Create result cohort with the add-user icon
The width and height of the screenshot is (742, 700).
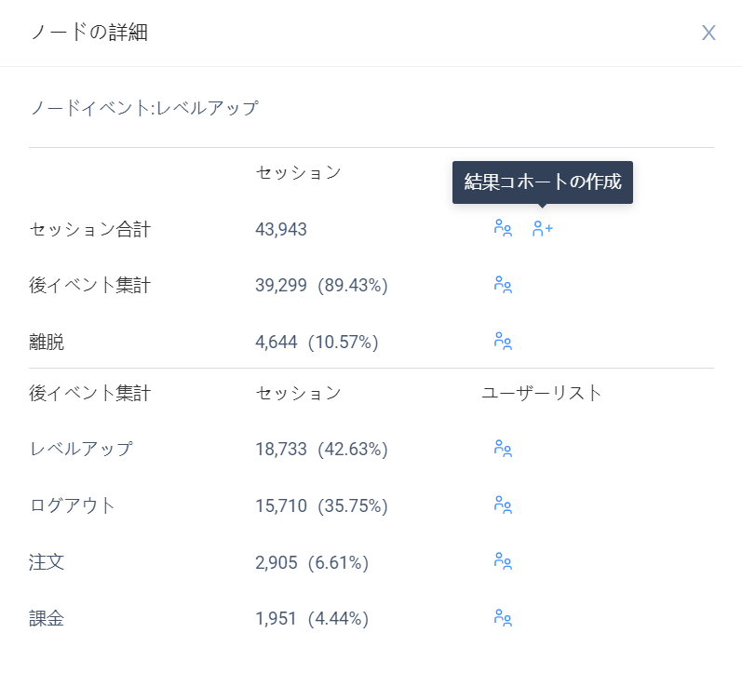click(543, 228)
